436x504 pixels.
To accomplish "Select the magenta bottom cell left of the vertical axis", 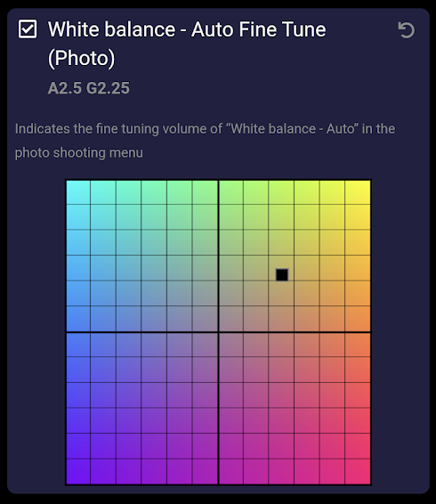I will point(205,471).
